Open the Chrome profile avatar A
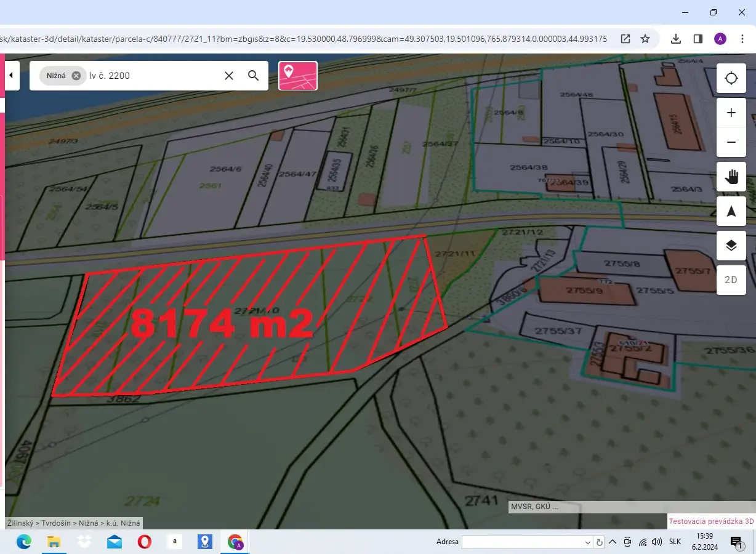 tap(720, 39)
